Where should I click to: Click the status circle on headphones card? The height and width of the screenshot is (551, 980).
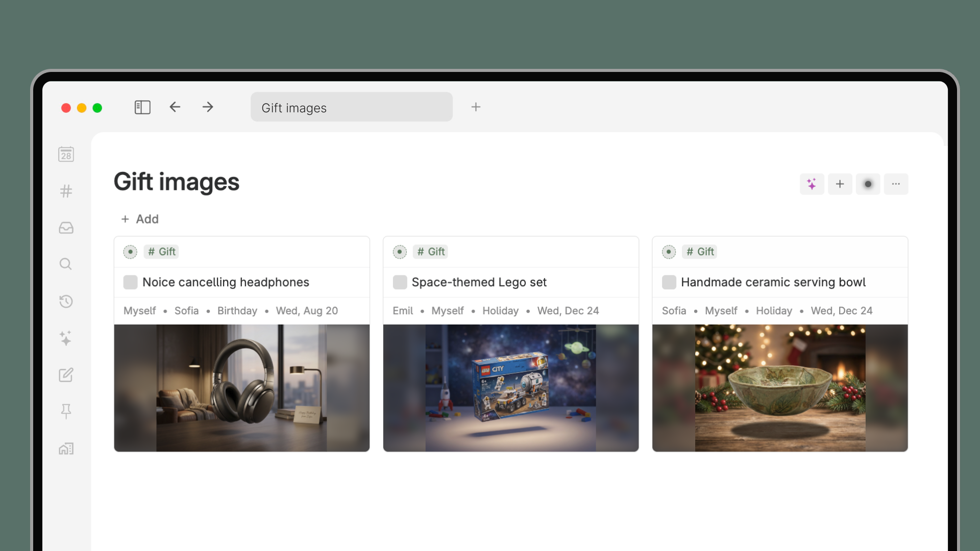point(131,252)
